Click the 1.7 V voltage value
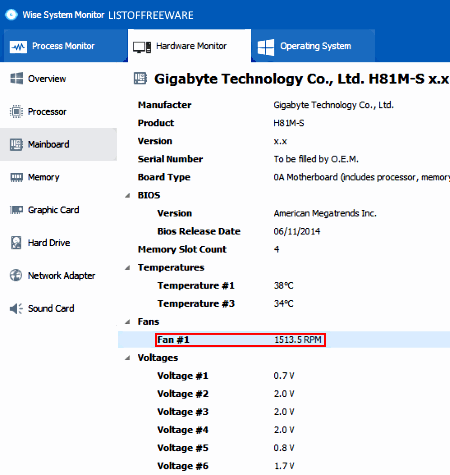The width and height of the screenshot is (450, 475). tap(284, 466)
